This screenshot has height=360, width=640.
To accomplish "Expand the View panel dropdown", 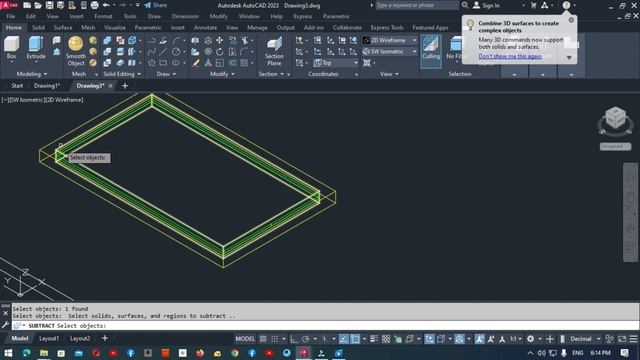I will pyautogui.click(x=389, y=74).
